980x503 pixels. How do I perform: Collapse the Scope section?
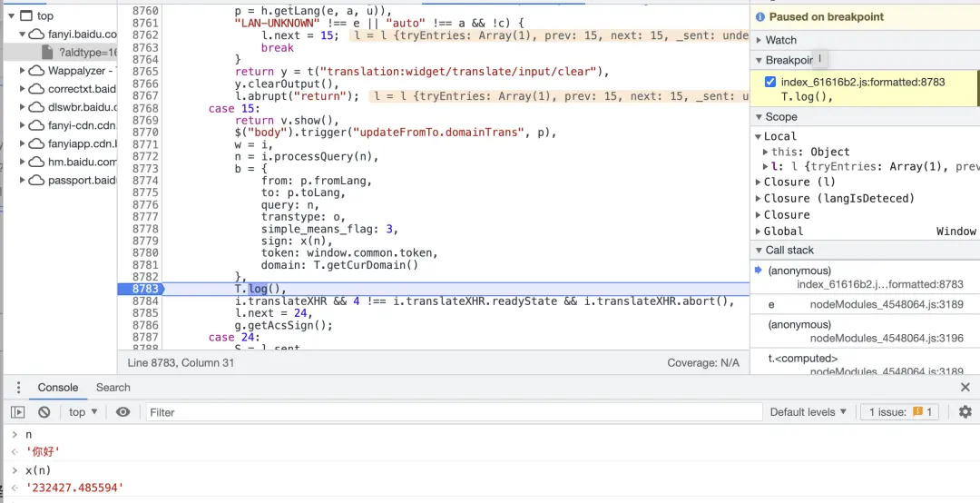tap(759, 117)
